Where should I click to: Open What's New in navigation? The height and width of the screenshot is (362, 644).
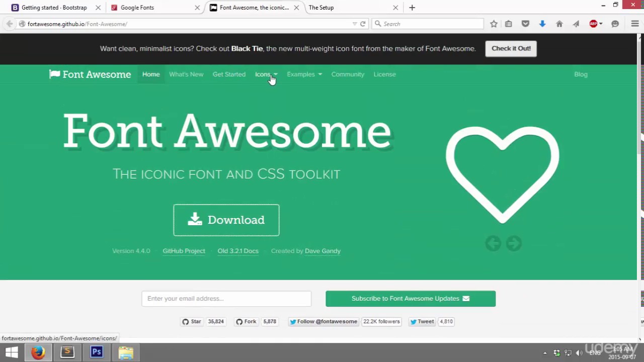tap(186, 74)
